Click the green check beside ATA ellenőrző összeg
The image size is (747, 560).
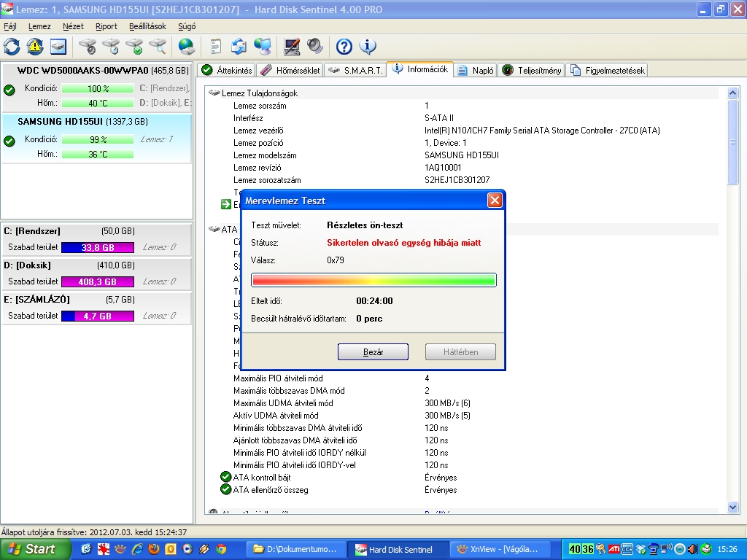tap(226, 489)
